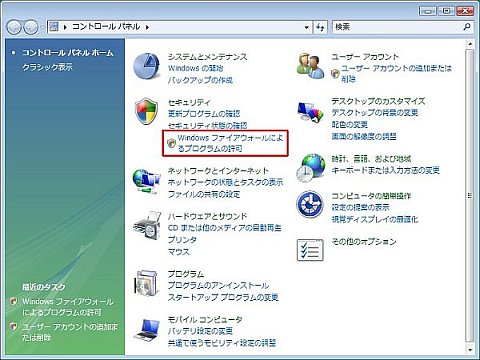The image size is (480, 360).
Task: Open the Network and Internet globe icon
Action: click(146, 181)
